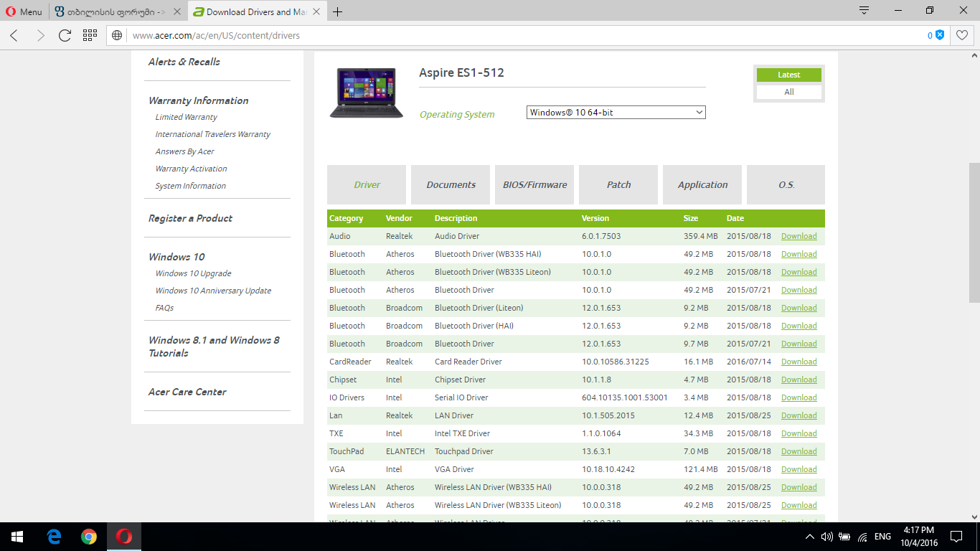Launch Chrome from the taskbar

coord(89,537)
